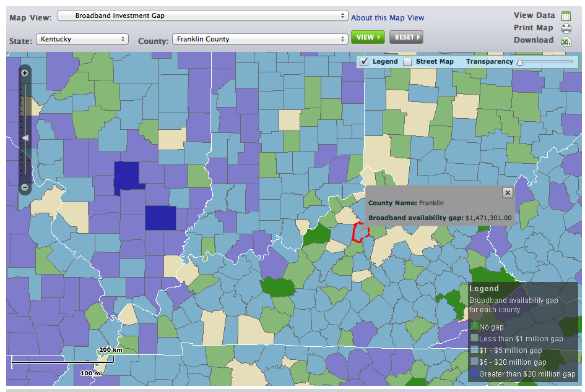Enable the Street Map checkbox

pyautogui.click(x=407, y=62)
